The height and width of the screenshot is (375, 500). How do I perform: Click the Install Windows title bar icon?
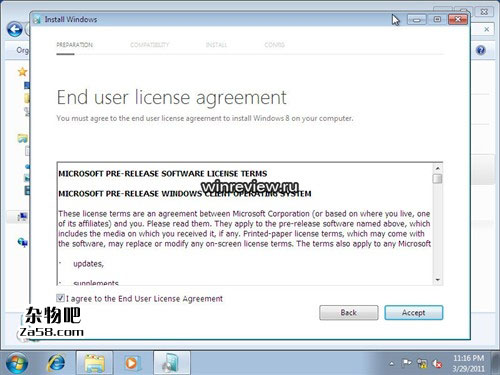(37, 19)
